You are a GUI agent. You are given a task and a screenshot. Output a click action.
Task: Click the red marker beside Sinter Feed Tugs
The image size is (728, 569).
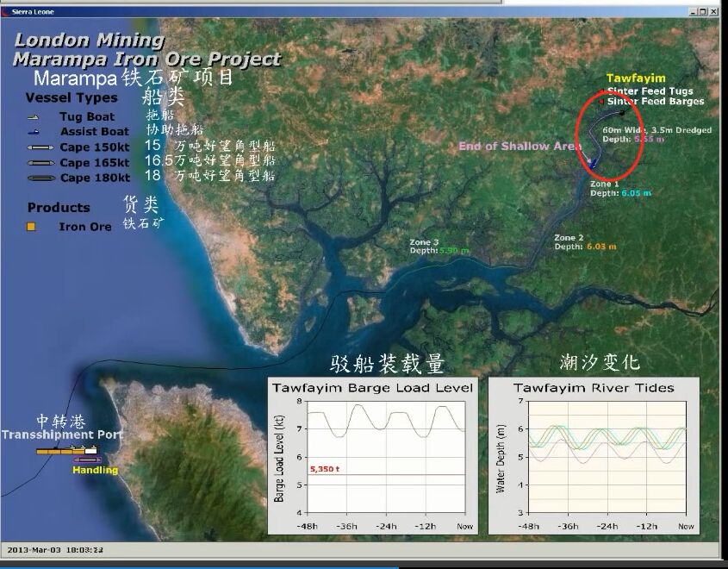point(602,91)
